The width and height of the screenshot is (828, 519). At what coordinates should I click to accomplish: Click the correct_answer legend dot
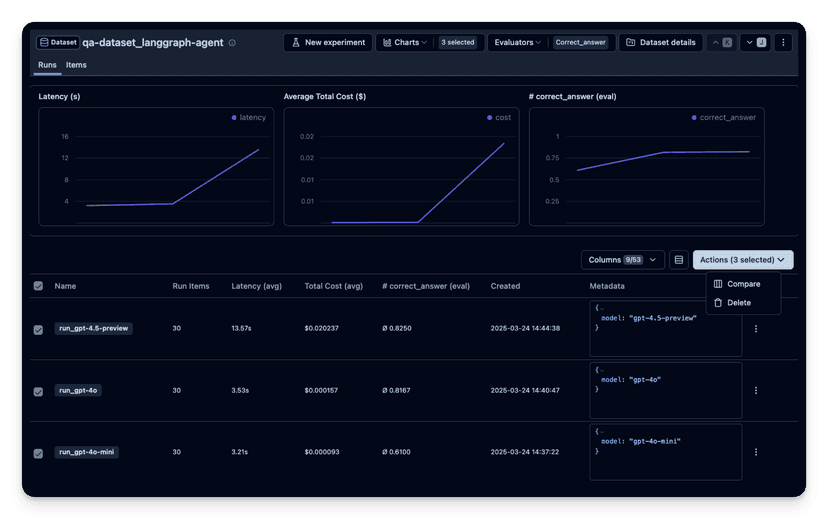694,118
